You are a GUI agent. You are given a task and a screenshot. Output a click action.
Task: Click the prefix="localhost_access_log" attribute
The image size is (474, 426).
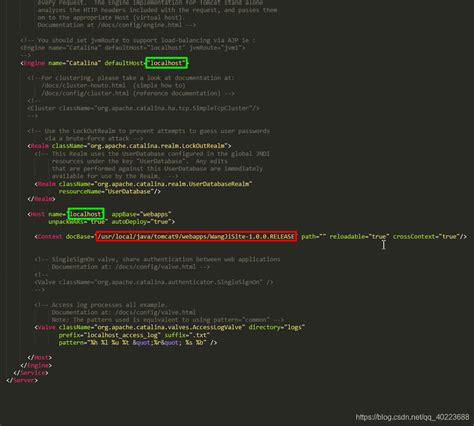pyautogui.click(x=110, y=335)
